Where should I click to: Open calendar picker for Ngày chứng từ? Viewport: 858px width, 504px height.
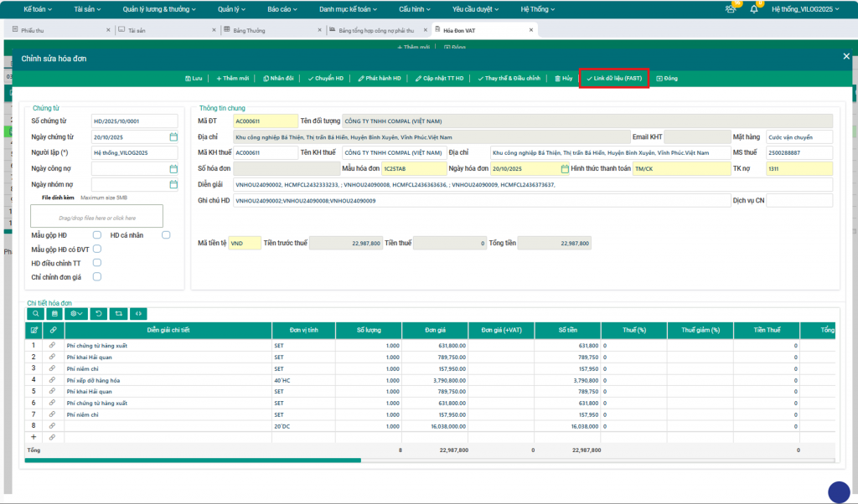click(173, 136)
